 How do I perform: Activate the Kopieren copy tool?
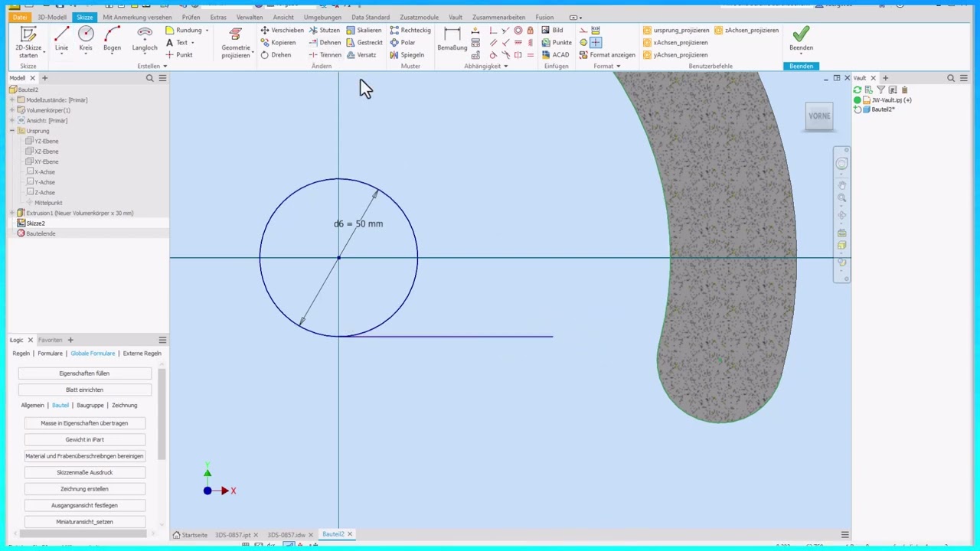278,43
